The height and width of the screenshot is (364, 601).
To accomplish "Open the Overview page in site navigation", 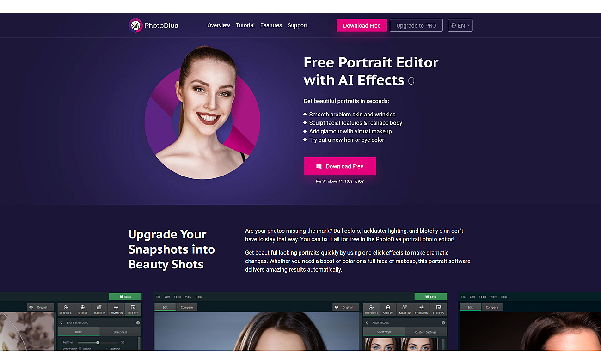I will 219,25.
